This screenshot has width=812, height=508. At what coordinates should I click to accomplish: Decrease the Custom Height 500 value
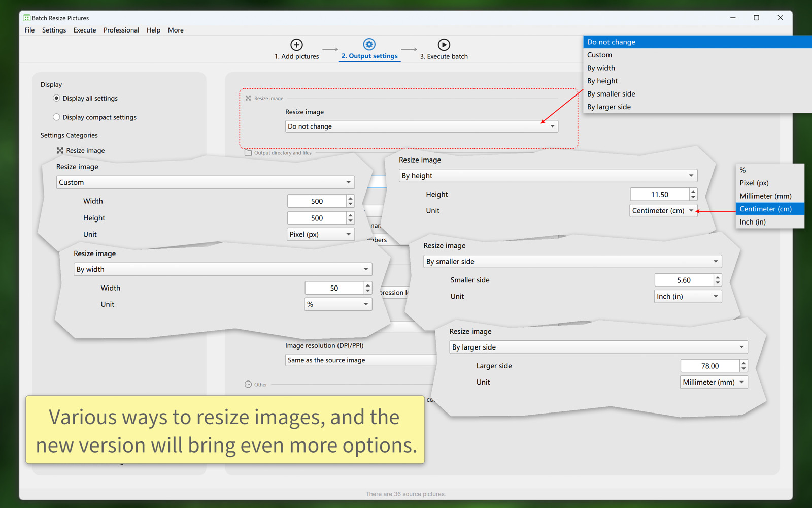click(351, 221)
